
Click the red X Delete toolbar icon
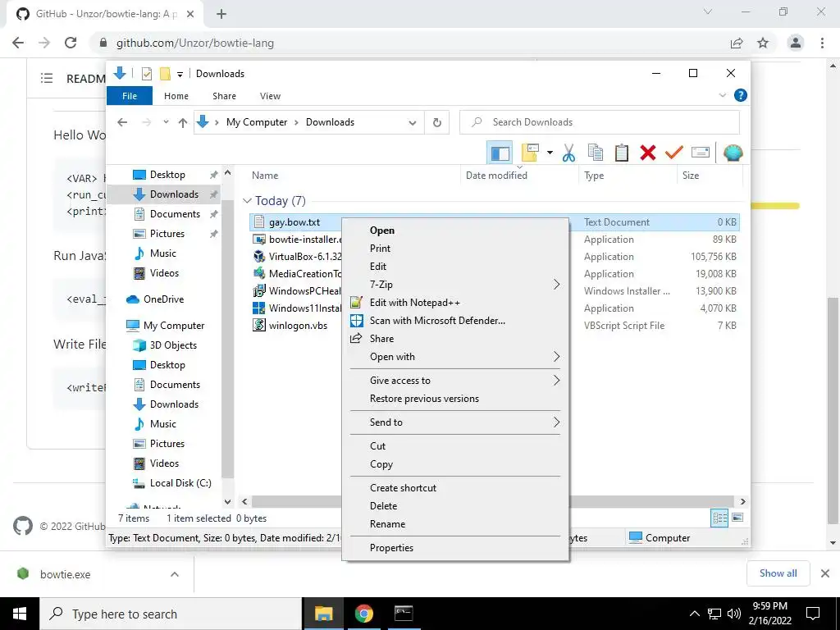pos(648,153)
